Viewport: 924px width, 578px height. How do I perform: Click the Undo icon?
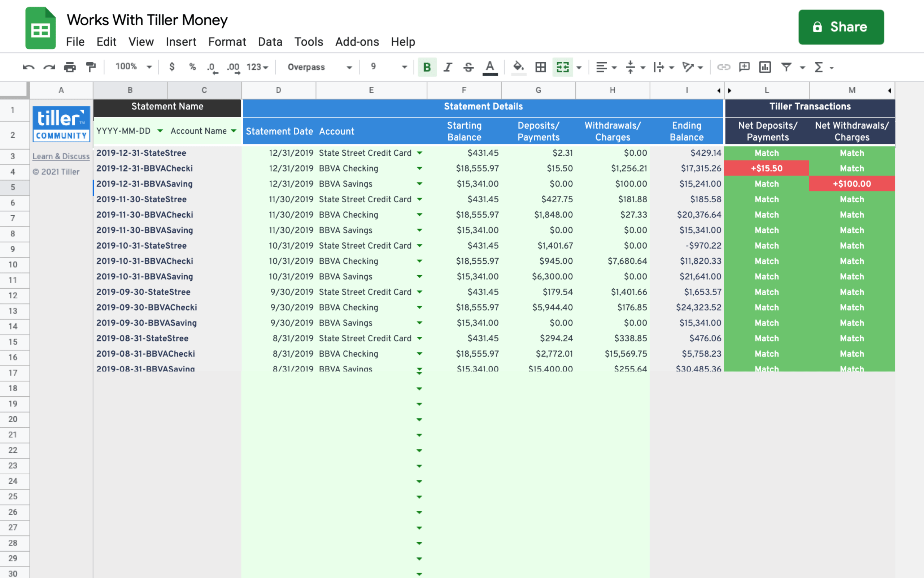[x=28, y=67]
